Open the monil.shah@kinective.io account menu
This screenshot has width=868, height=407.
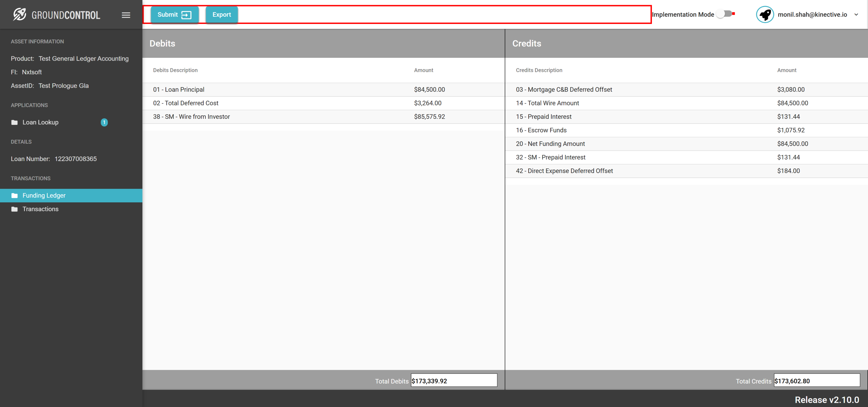pyautogui.click(x=812, y=15)
